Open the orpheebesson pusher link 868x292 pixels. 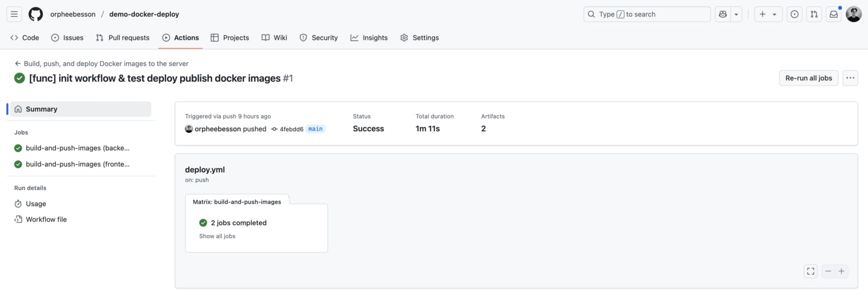pos(218,129)
